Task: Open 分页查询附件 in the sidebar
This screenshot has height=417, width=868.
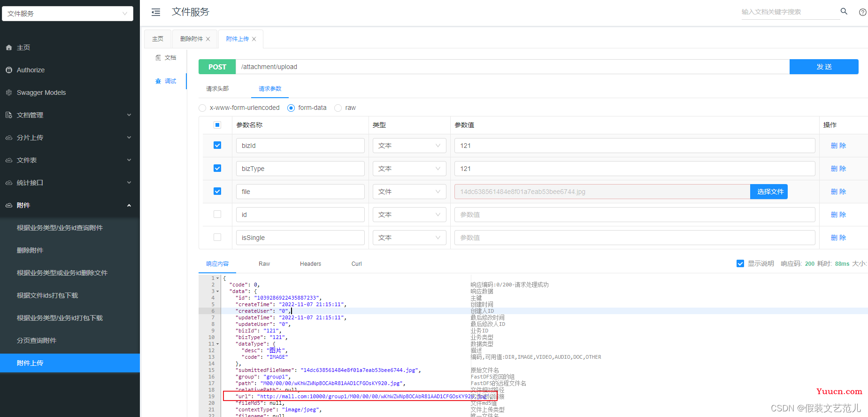Action: click(x=70, y=340)
